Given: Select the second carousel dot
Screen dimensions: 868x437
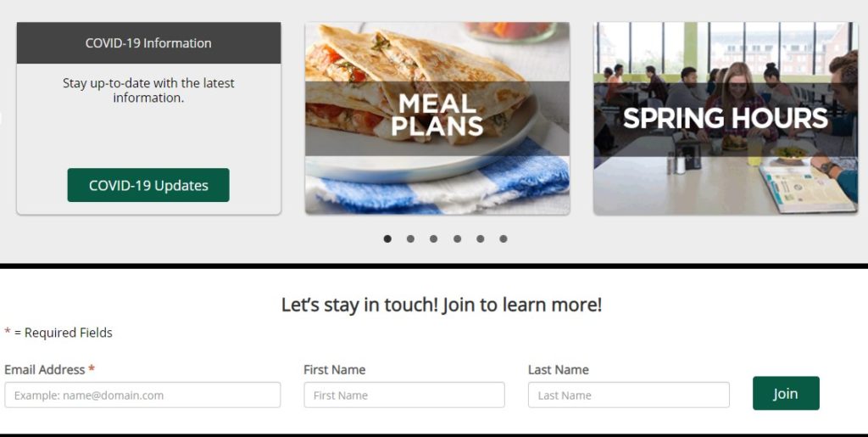Looking at the screenshot, I should pyautogui.click(x=410, y=238).
